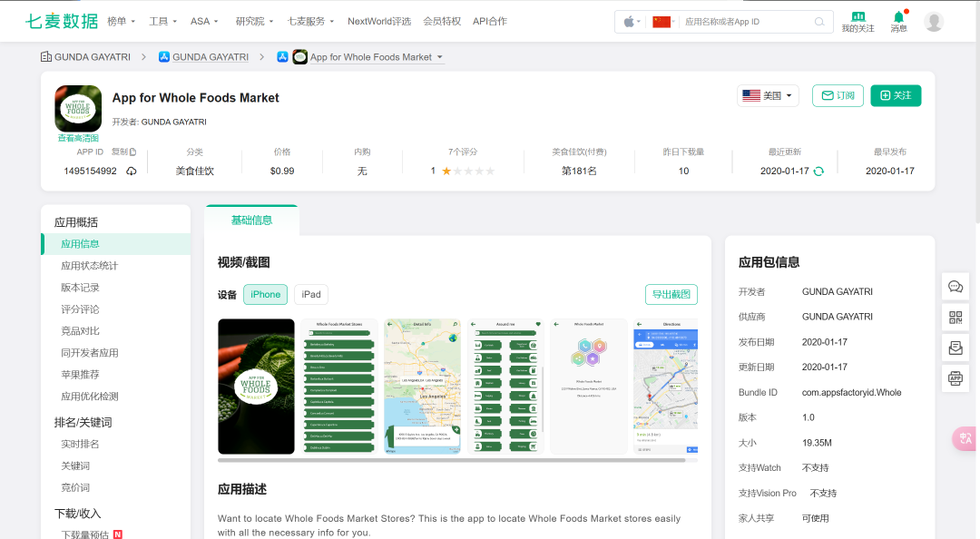Click Bundle ID value com.appsfactoryid.Whole
Image resolution: width=980 pixels, height=539 pixels.
[851, 393]
